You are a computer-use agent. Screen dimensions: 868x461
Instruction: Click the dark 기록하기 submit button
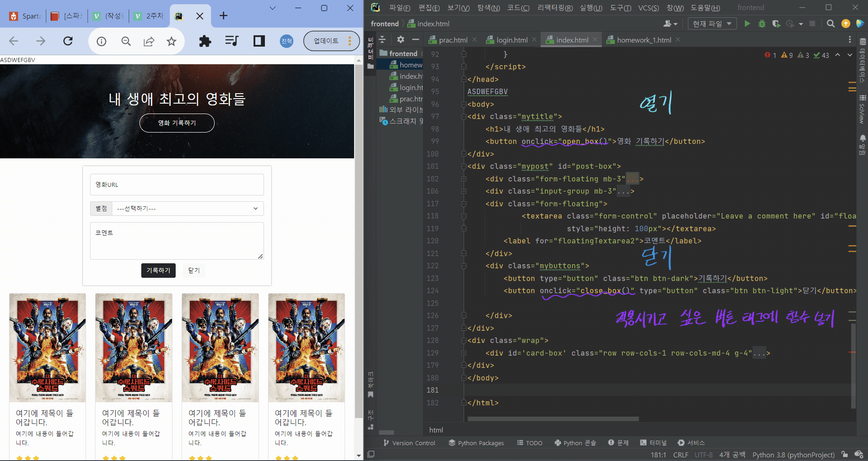158,270
